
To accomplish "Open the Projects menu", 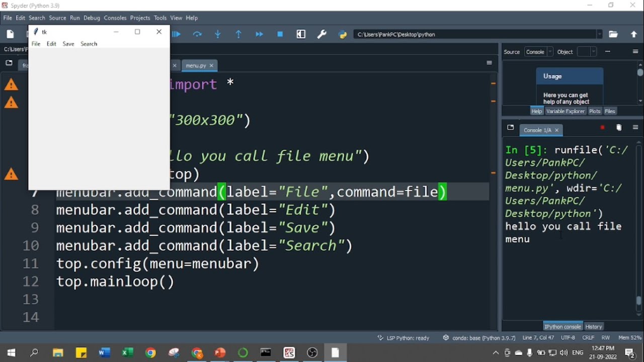I will tap(140, 18).
